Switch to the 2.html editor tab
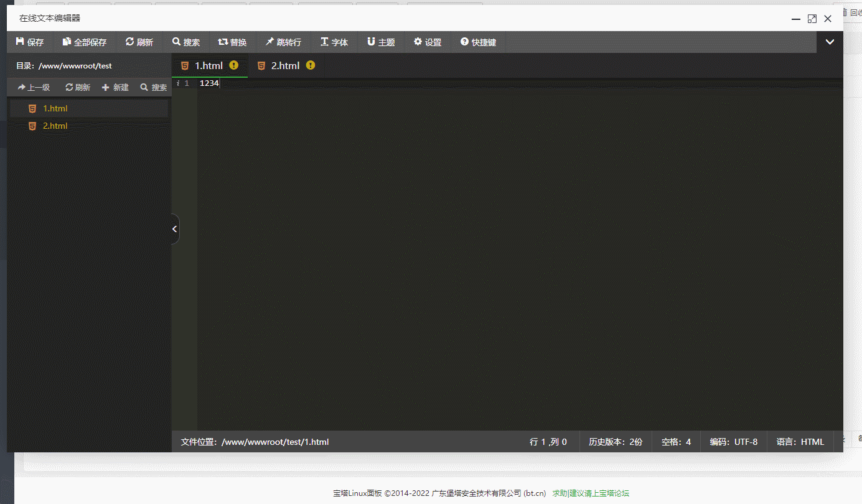 [286, 65]
